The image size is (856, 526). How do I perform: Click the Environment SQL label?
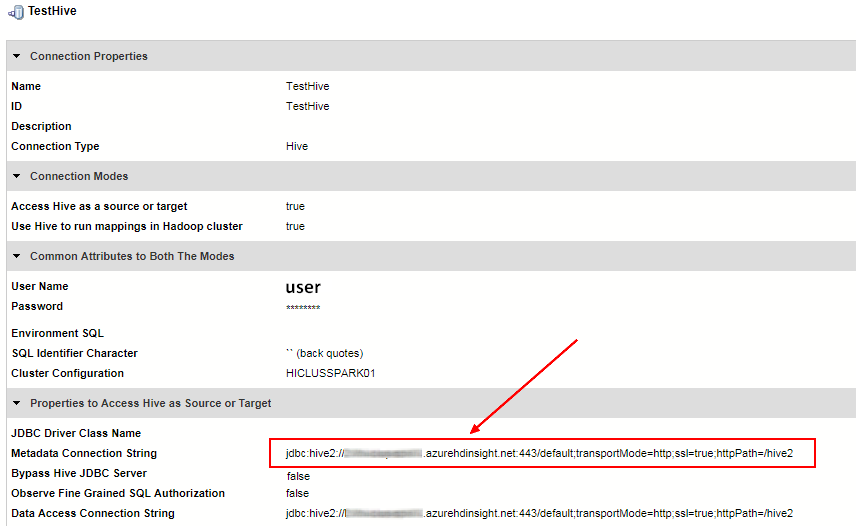tap(57, 333)
